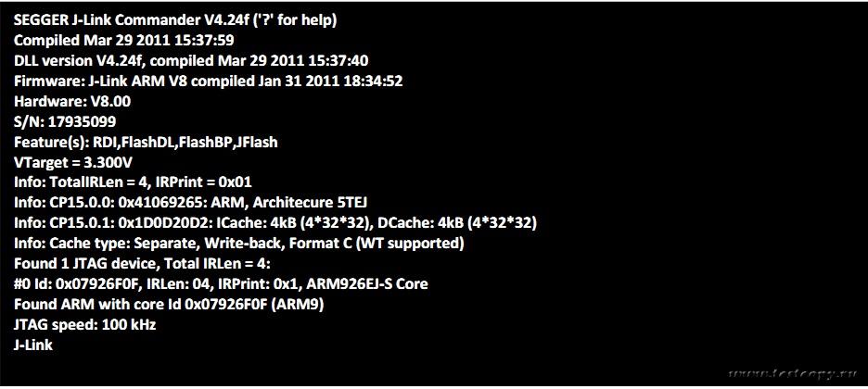Click the DLL version V4.24f line

pos(191,61)
